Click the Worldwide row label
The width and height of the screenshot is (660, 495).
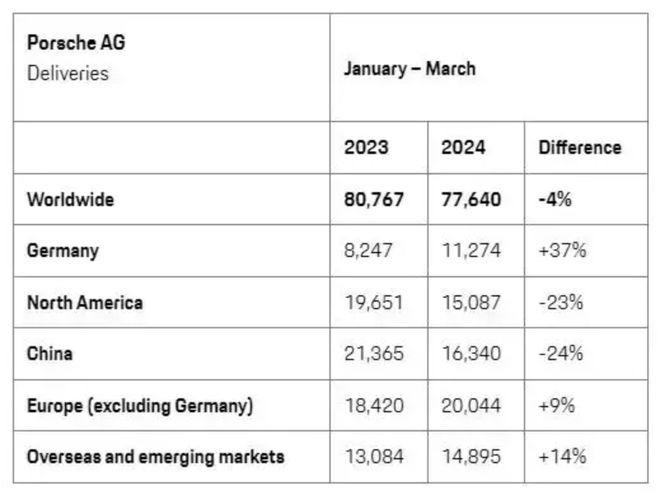[71, 200]
